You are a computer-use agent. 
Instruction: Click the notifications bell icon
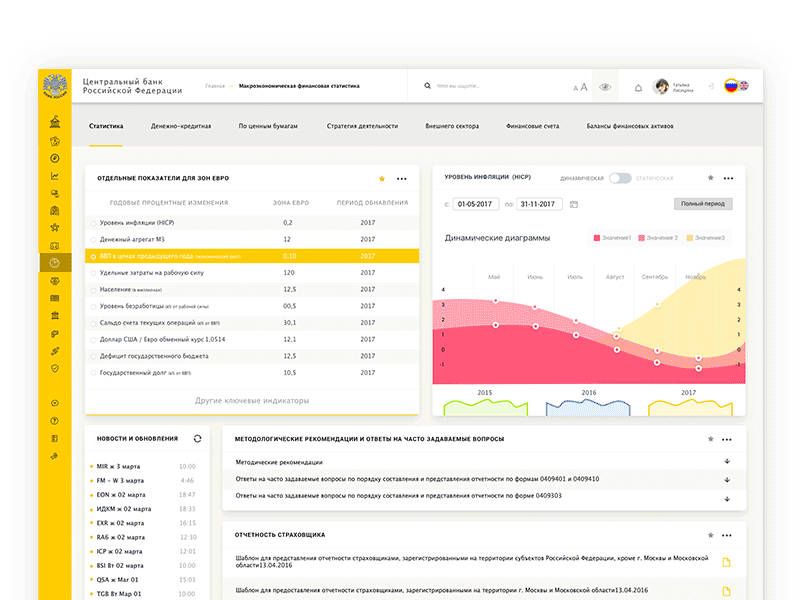point(638,88)
